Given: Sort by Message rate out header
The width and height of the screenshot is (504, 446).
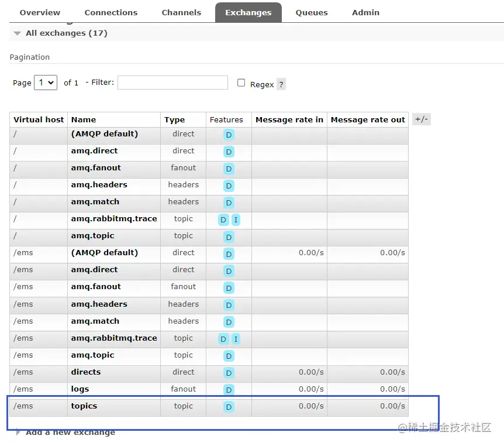Looking at the screenshot, I should 368,120.
